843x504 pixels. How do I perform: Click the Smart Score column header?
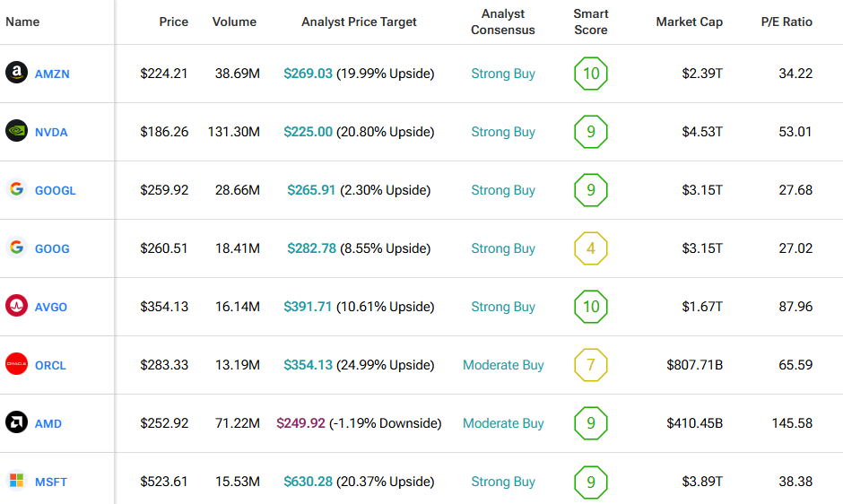[x=590, y=22]
